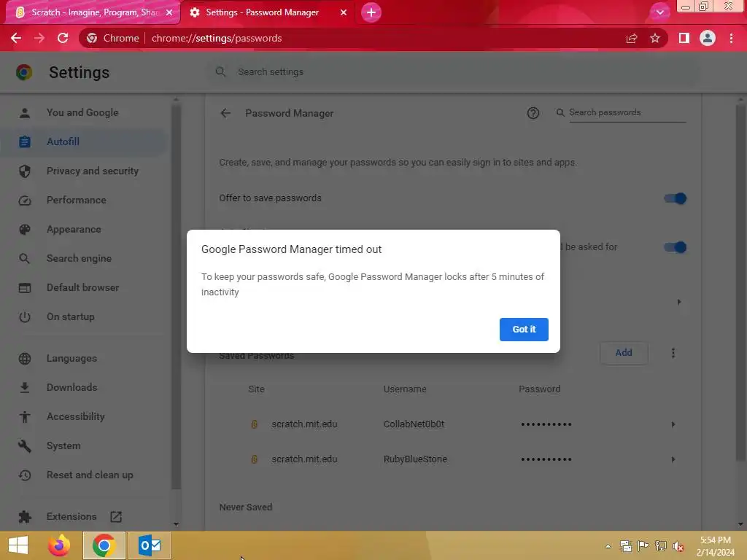Launch Firefox from the taskbar
This screenshot has height=560, width=747.
(59, 545)
